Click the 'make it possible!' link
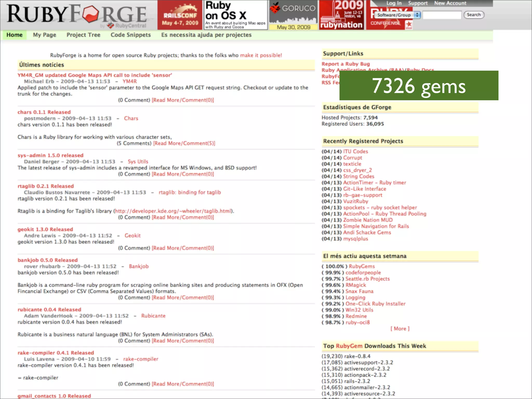The image size is (532, 399). coord(261,55)
